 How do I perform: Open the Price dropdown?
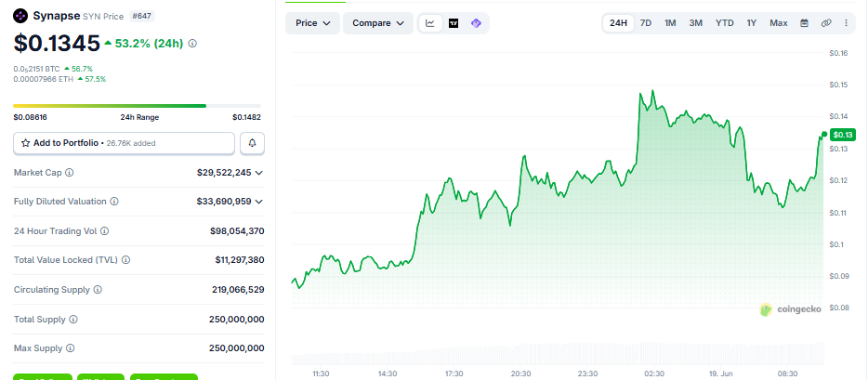pyautogui.click(x=313, y=23)
